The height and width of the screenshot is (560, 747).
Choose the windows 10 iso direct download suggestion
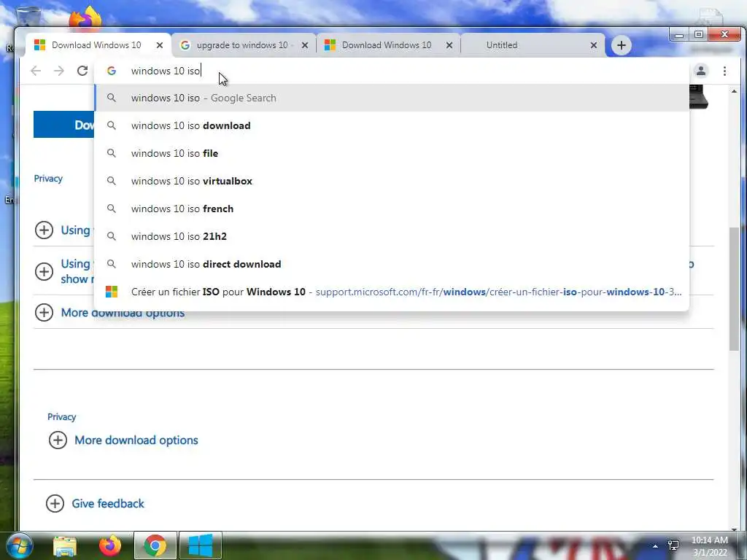click(392, 264)
